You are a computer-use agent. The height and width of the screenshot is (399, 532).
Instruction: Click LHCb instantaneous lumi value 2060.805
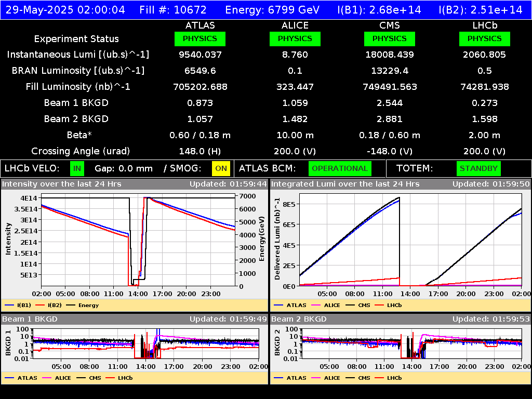[x=485, y=55]
